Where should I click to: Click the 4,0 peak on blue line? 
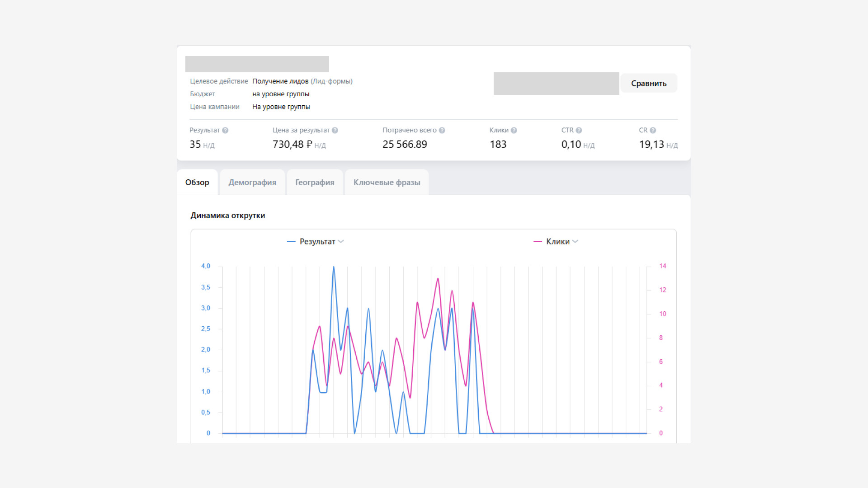(334, 267)
